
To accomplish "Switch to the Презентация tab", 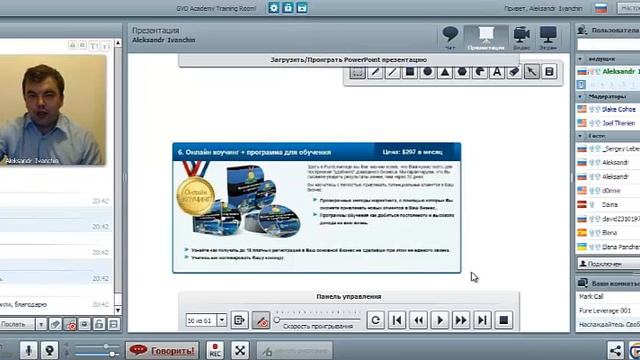I will click(x=486, y=38).
